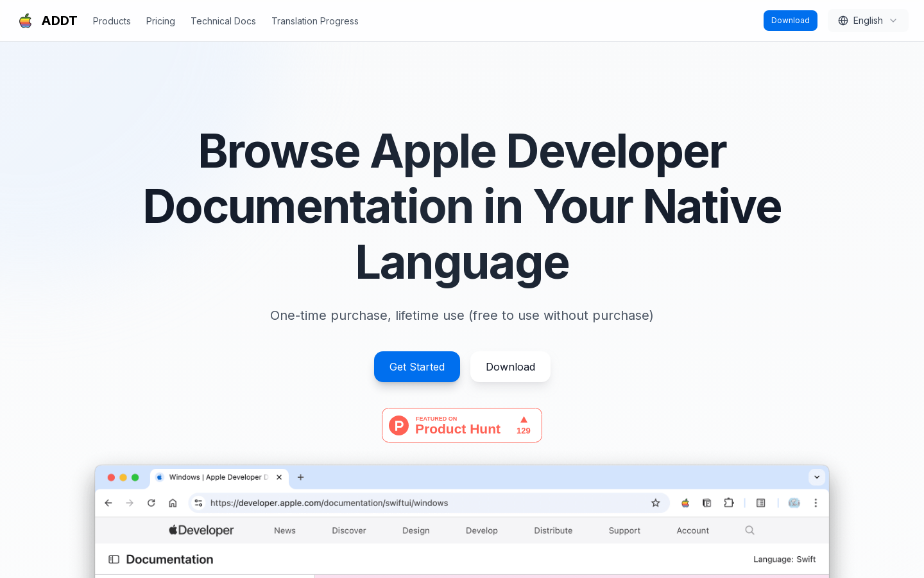This screenshot has width=924, height=578.
Task: Click the reading list side panel icon
Action: (x=761, y=503)
